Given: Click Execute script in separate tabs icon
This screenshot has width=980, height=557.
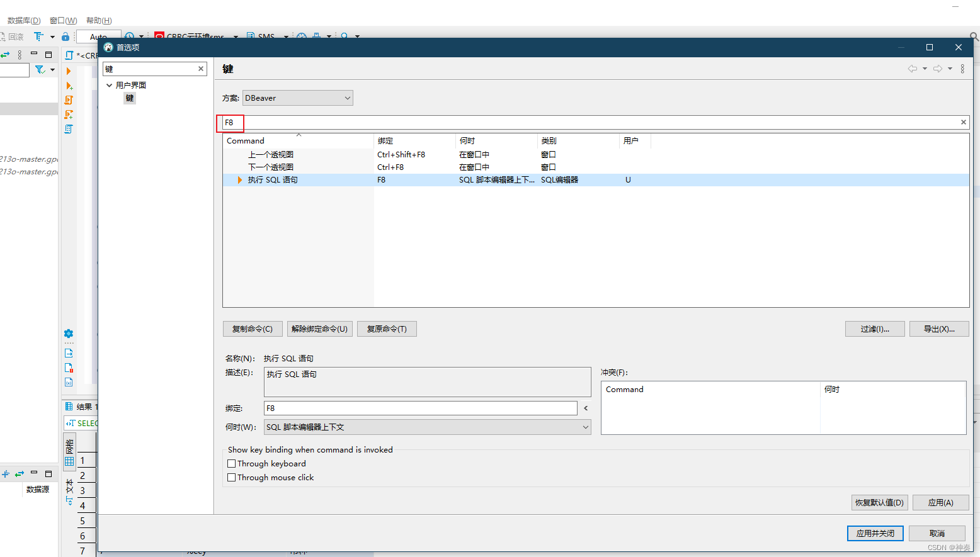Looking at the screenshot, I should click(x=69, y=115).
